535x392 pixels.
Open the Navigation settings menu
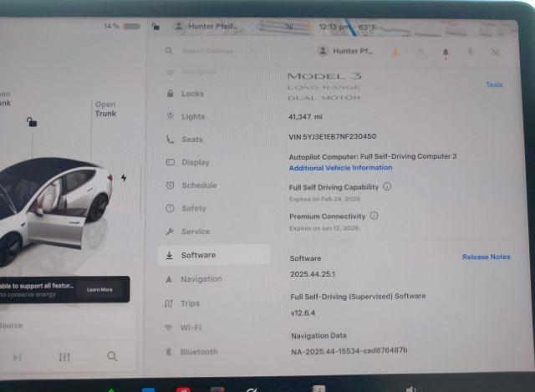pyautogui.click(x=201, y=279)
